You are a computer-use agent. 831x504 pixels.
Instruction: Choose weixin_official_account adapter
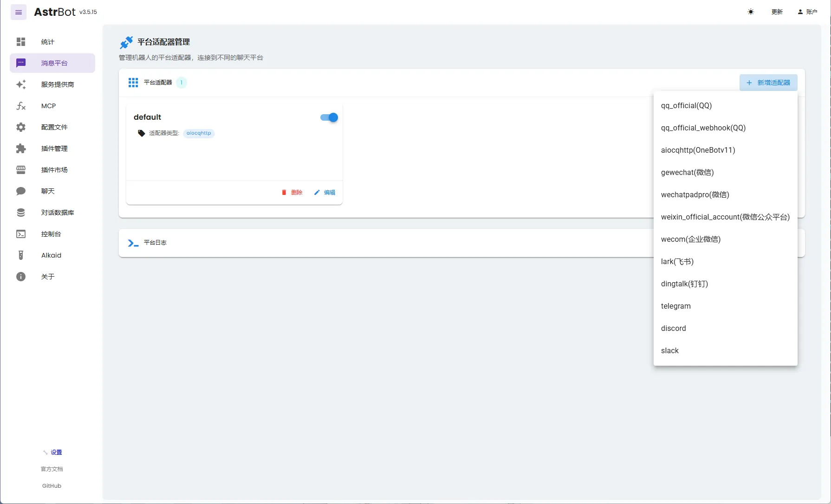pyautogui.click(x=726, y=217)
